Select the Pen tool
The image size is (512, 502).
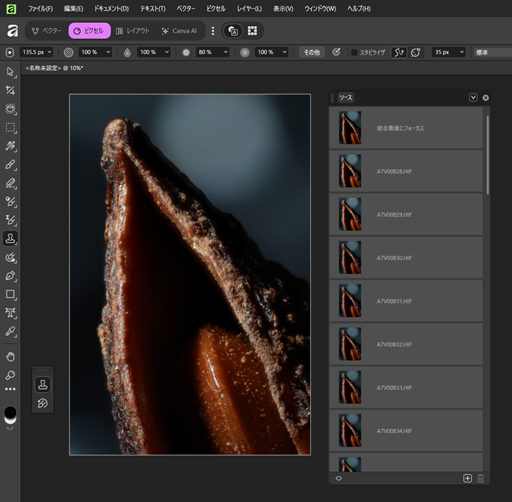click(x=10, y=276)
